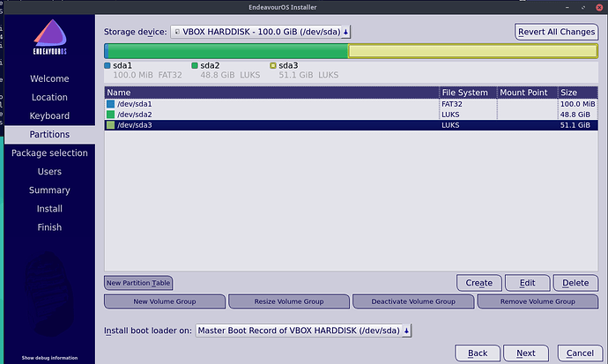608x364 pixels.
Task: Click the Deactivate Volume Group button
Action: [413, 301]
